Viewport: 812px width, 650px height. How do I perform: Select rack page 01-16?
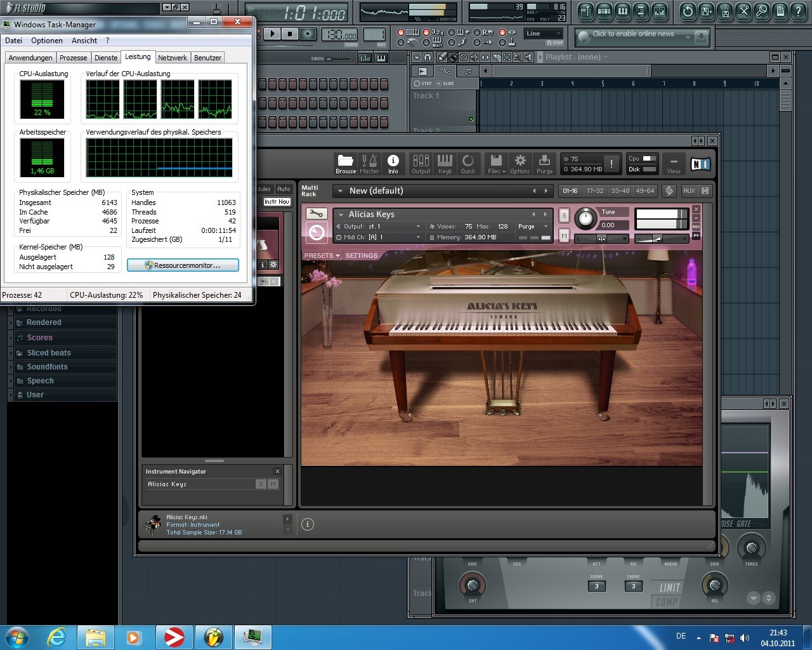pyautogui.click(x=570, y=191)
